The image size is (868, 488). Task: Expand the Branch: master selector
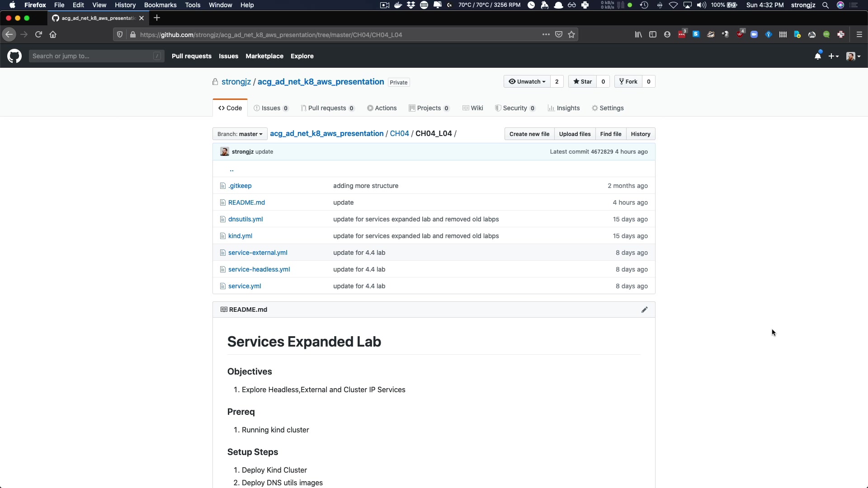(240, 134)
